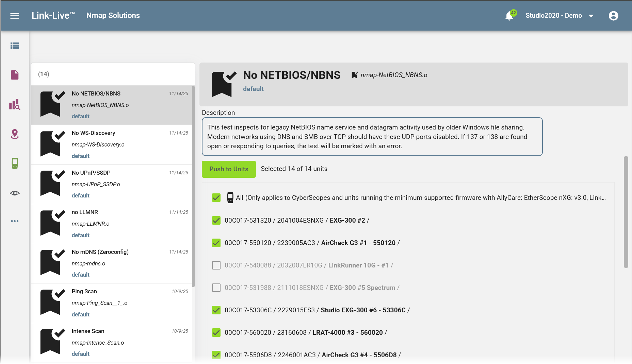
Task: Open the location map pin sidebar icon
Action: click(x=15, y=134)
